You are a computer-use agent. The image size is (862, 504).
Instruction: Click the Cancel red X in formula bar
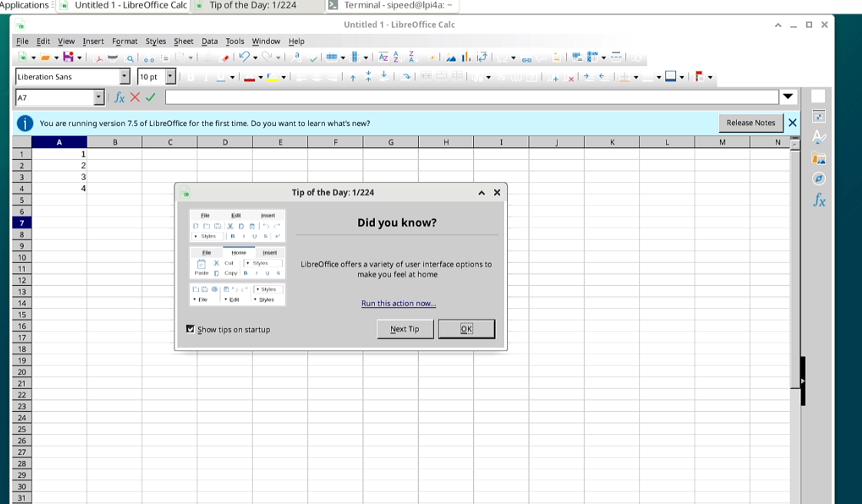(x=134, y=98)
